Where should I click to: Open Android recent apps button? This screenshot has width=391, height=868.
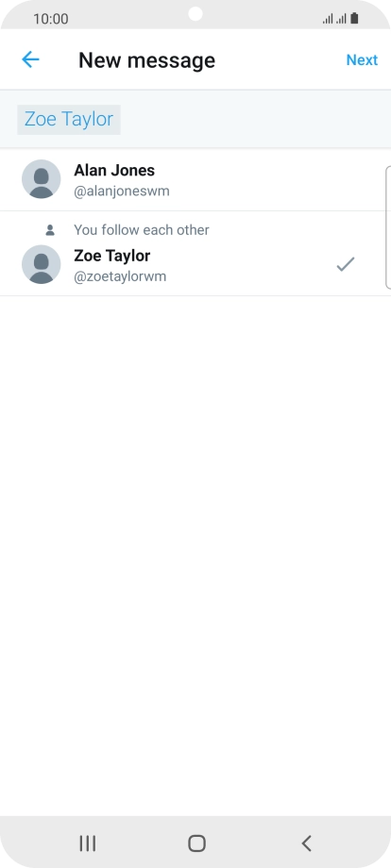click(x=88, y=843)
